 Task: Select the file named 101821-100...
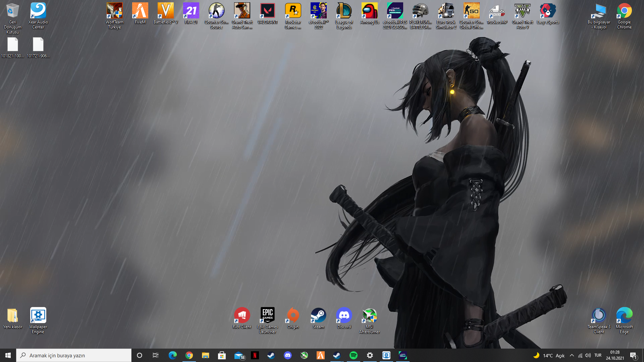[13, 47]
